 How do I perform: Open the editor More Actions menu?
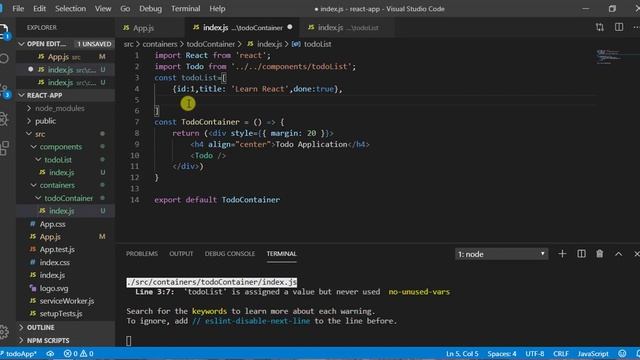point(636,27)
